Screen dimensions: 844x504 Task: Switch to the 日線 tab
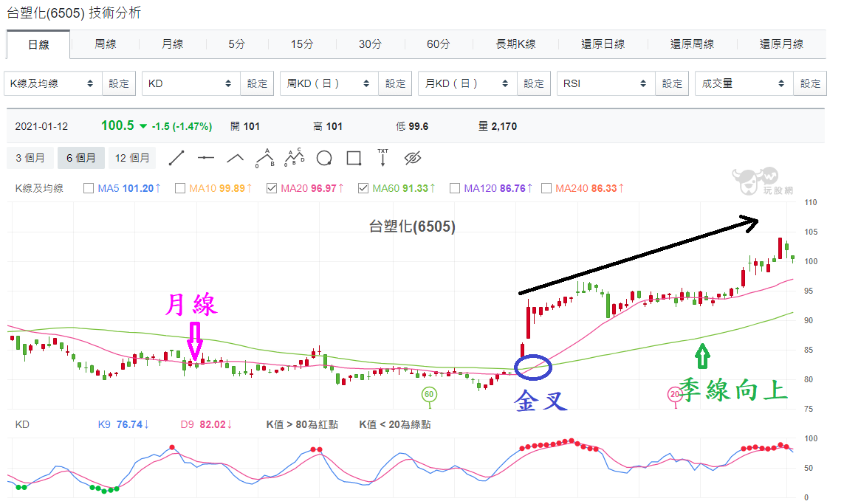[38, 44]
